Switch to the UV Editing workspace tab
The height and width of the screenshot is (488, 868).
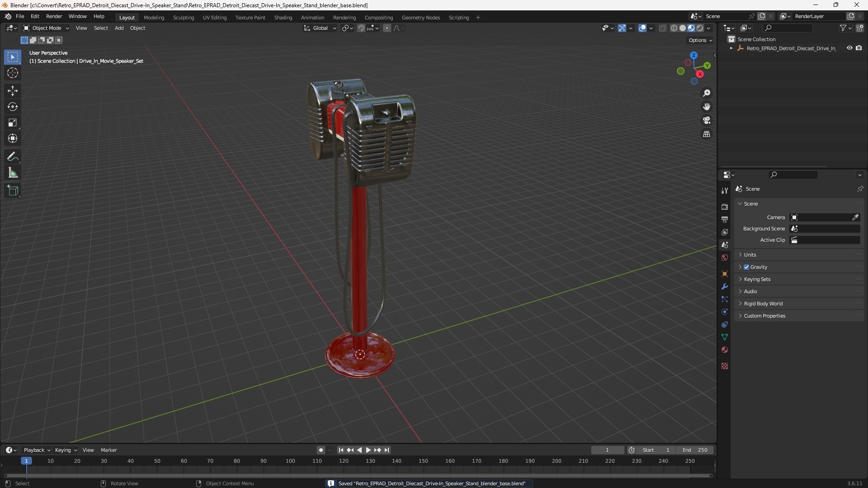214,18
